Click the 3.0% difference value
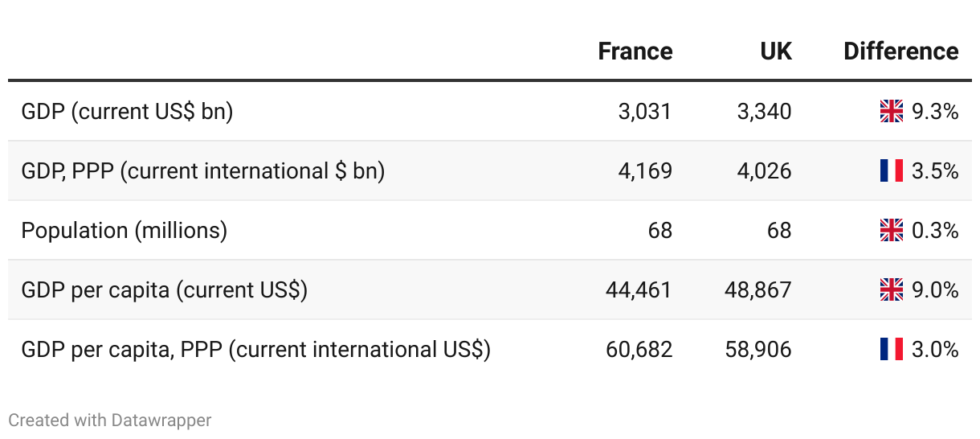Screen dimensions: 980x439 935,349
